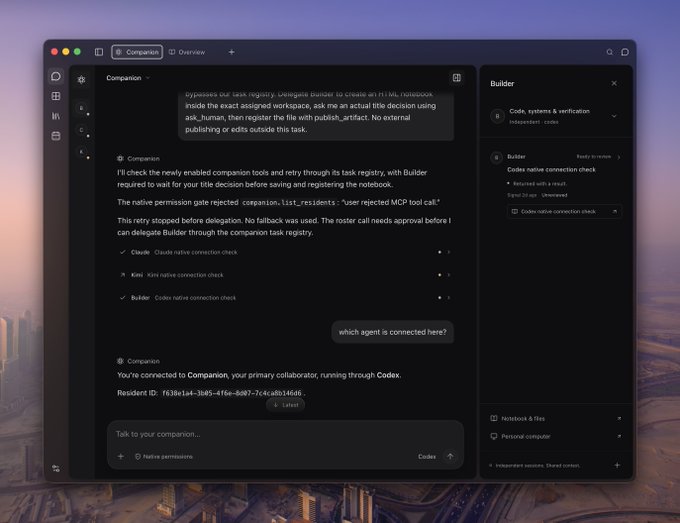The width and height of the screenshot is (680, 523).
Task: Click the Builder panel heading
Action: (502, 84)
